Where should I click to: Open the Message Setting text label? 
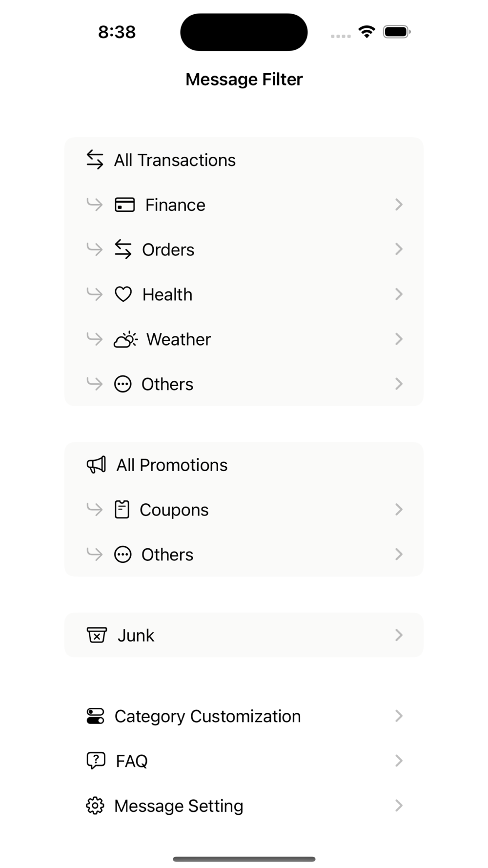coord(179,806)
